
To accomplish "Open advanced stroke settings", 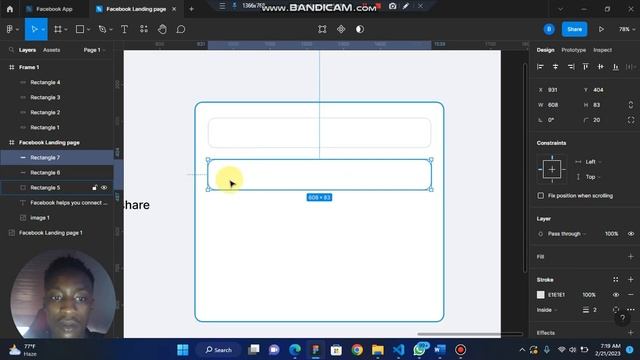I will [x=631, y=310].
